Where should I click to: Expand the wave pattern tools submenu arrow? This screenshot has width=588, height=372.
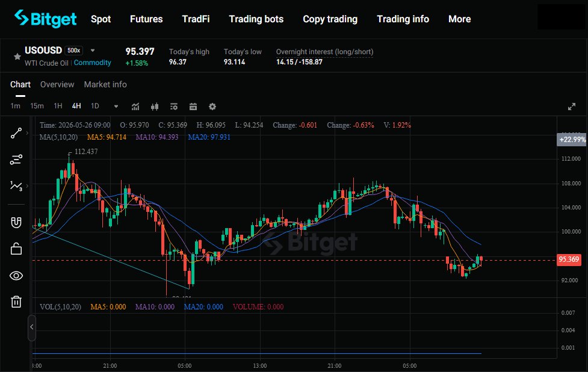point(27,185)
